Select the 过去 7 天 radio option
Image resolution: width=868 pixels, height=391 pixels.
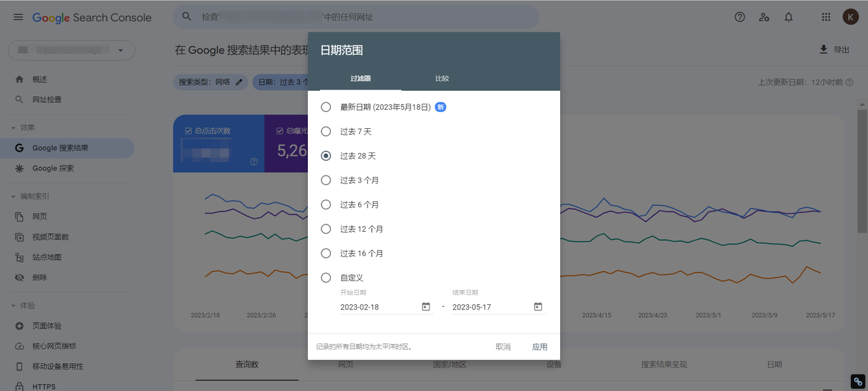326,131
